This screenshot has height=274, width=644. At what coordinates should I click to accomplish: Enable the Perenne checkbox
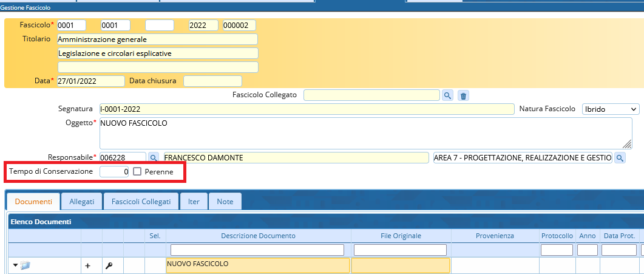coord(137,172)
